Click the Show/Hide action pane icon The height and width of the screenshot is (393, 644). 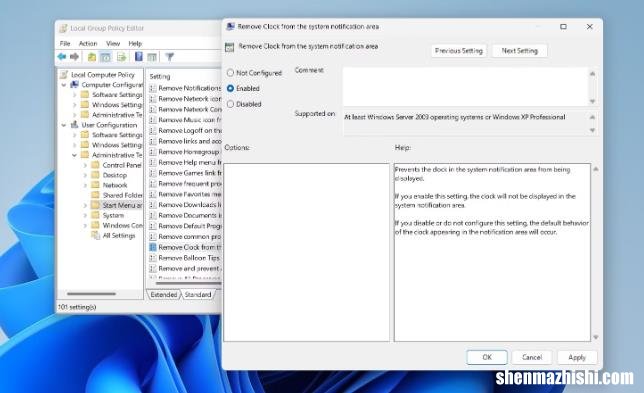(x=152, y=57)
